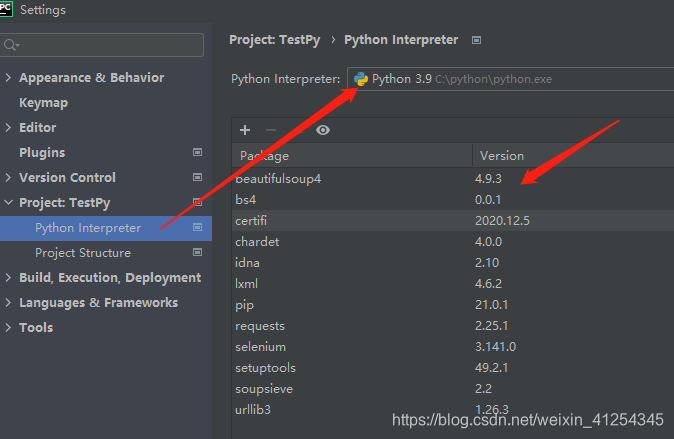This screenshot has width=674, height=439.
Task: Expand Build, Execution, Deployment section
Action: tap(8, 277)
